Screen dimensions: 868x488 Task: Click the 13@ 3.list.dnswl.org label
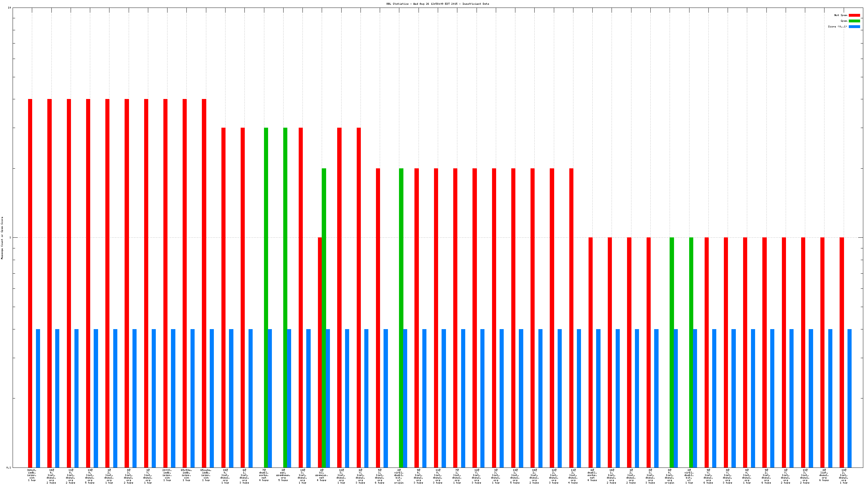pos(805,477)
